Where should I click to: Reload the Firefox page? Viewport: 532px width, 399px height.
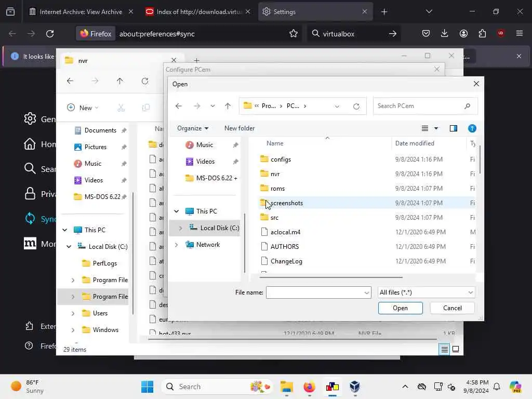click(x=50, y=34)
